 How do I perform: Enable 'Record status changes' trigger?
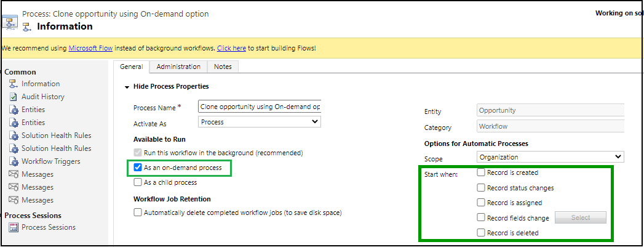[481, 188]
